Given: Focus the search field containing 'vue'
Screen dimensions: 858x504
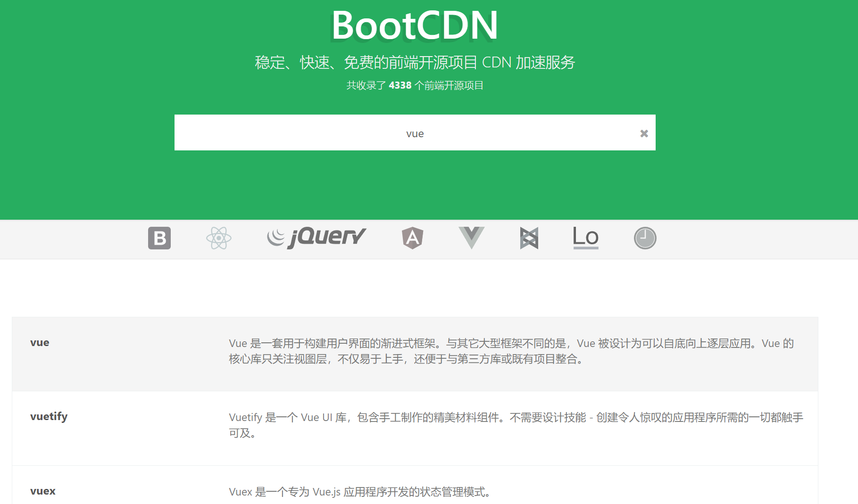Looking at the screenshot, I should pyautogui.click(x=415, y=132).
